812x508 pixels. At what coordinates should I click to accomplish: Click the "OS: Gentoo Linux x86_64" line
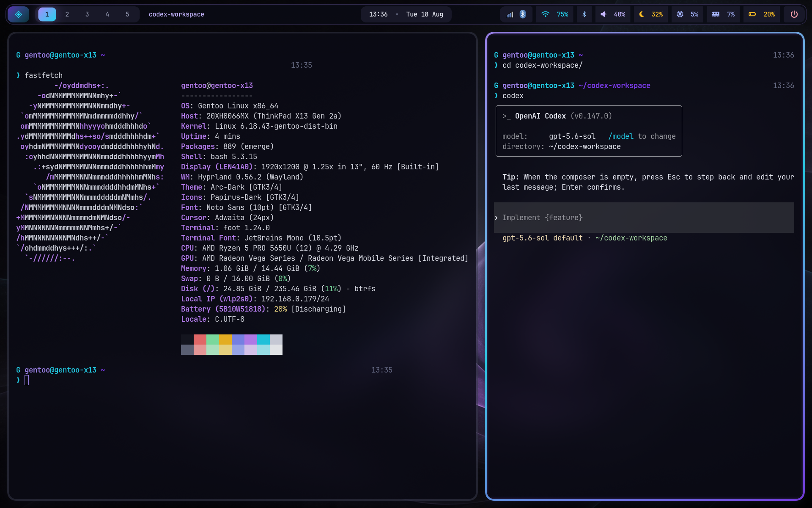click(230, 106)
